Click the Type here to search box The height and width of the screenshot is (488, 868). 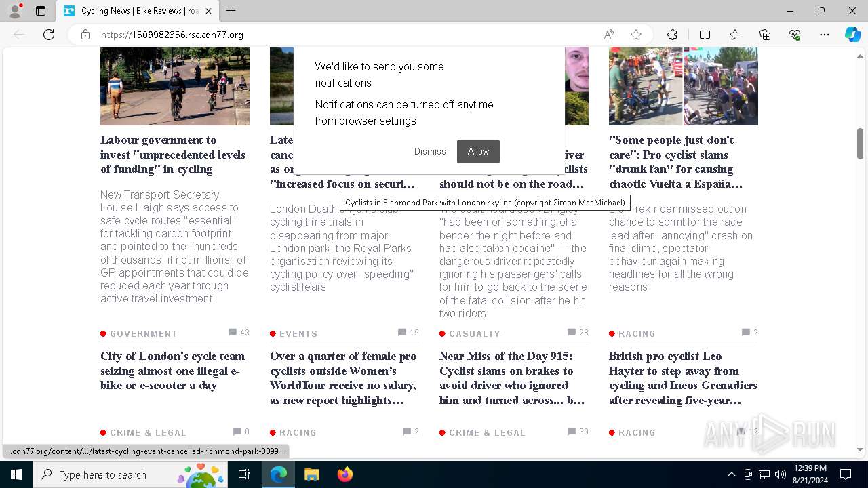tap(131, 474)
